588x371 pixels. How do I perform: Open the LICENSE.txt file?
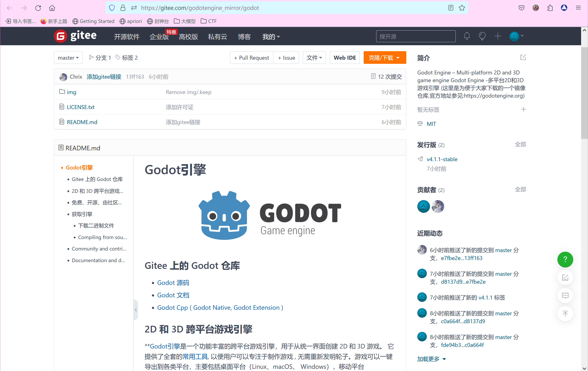click(x=81, y=107)
